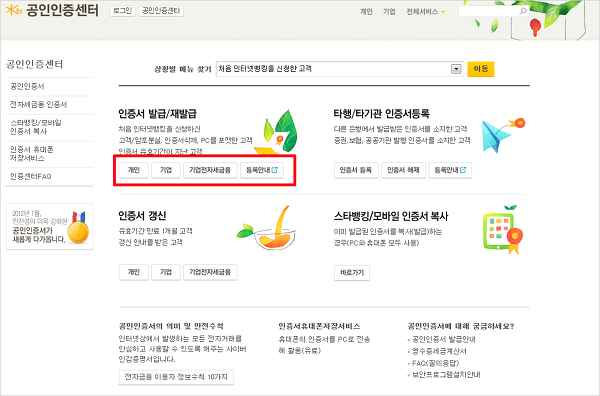This screenshot has width=600, height=396.
Task: Click 기업전자세금용 under 인증서 발급/재발급
Action: coord(210,170)
